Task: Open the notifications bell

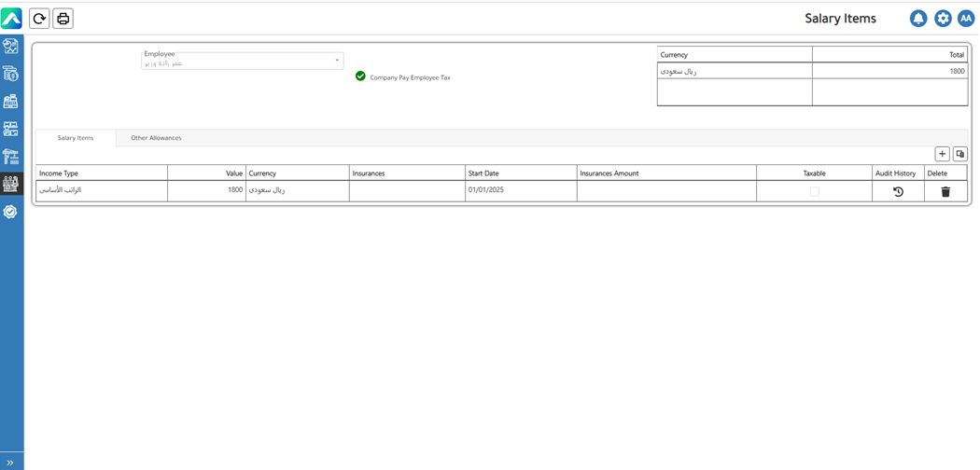Action: 918,19
